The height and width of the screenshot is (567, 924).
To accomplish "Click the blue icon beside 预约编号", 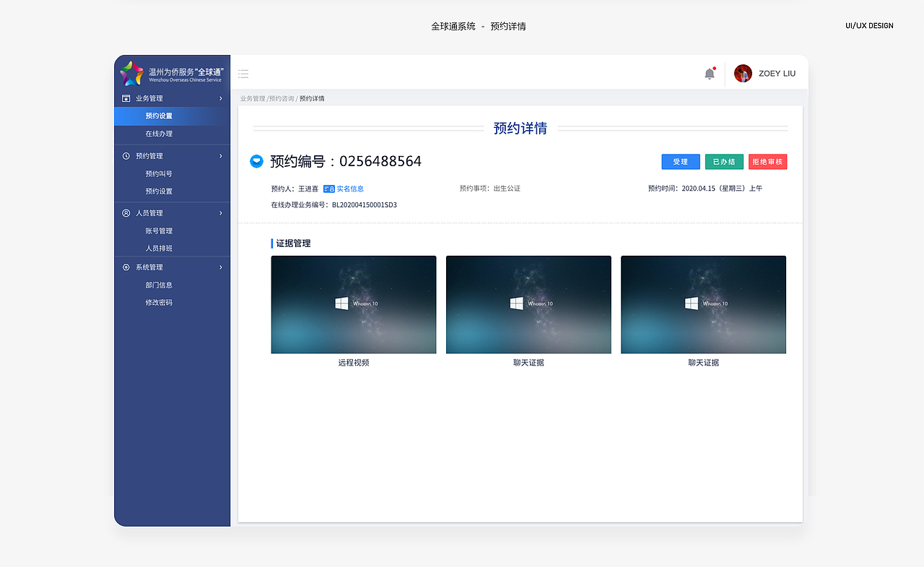I will (x=256, y=161).
